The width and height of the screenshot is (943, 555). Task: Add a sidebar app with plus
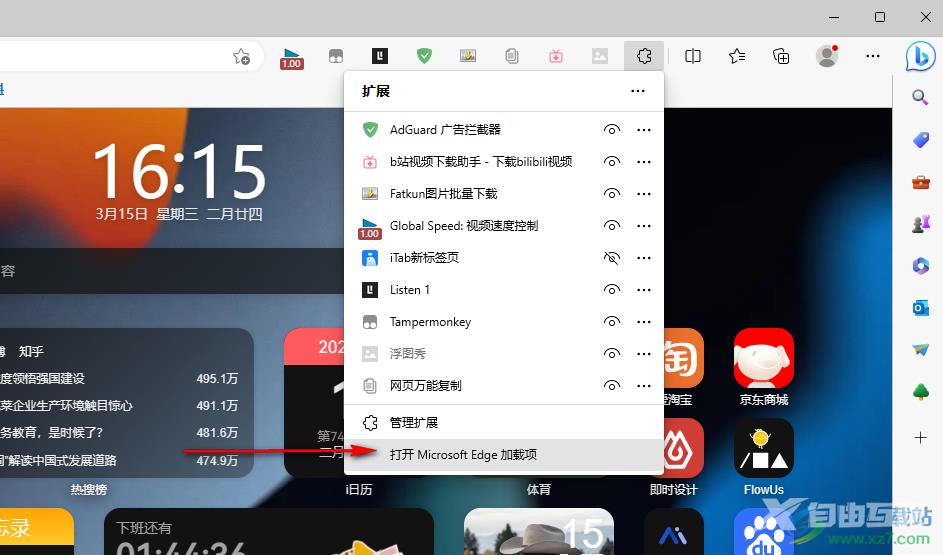(920, 438)
